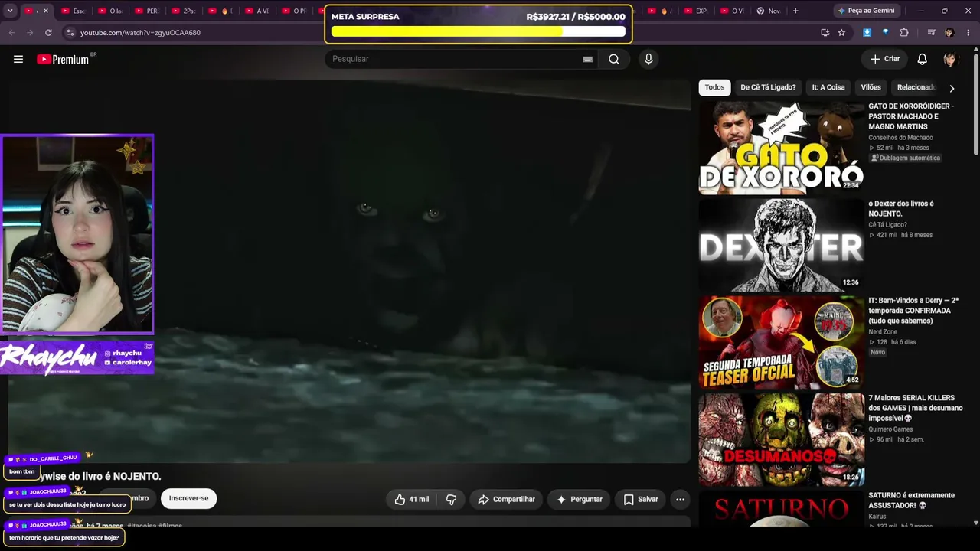980x551 pixels.
Task: Open the YouTube account avatar menu
Action: 950,59
